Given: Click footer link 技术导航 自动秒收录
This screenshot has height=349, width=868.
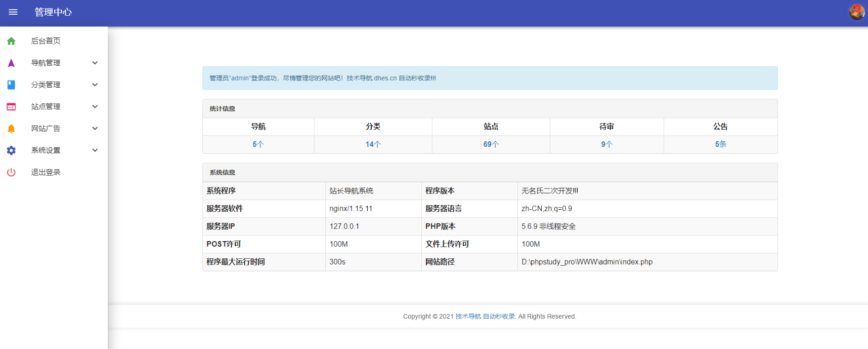Looking at the screenshot, I should click(485, 317).
